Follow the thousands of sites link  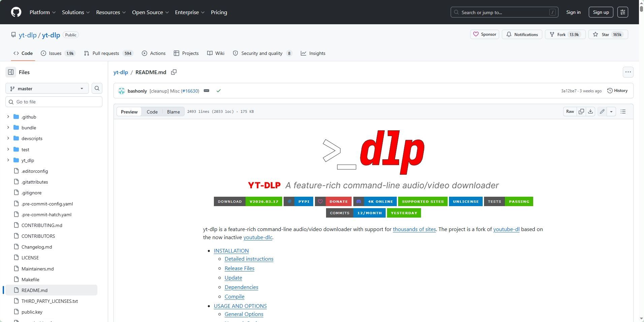414,229
